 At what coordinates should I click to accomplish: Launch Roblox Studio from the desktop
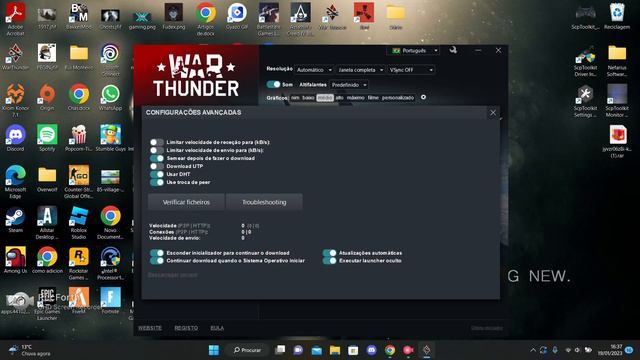(x=79, y=222)
